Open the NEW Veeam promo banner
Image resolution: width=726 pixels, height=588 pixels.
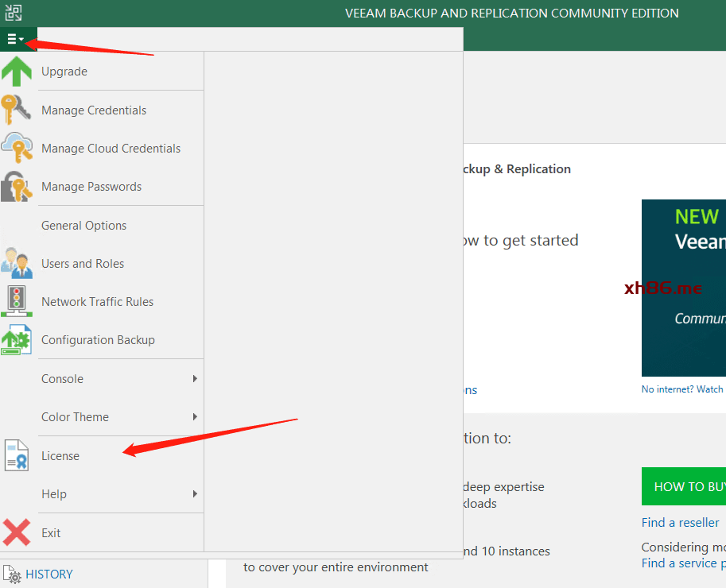[x=684, y=288]
